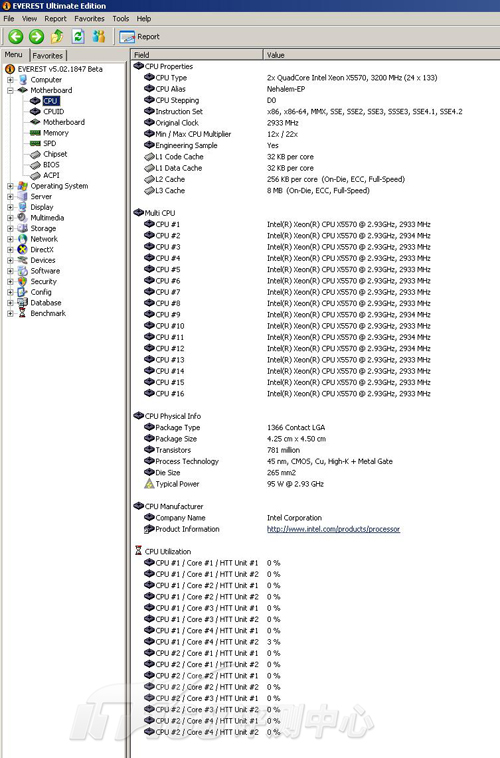Click the green Back arrow button
This screenshot has height=758, width=500.
click(16, 36)
